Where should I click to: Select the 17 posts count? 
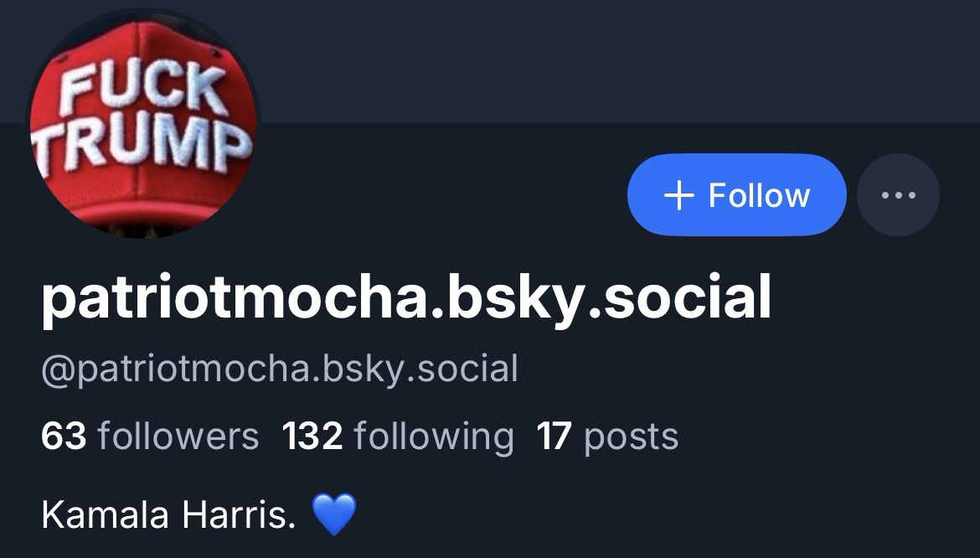coord(607,437)
